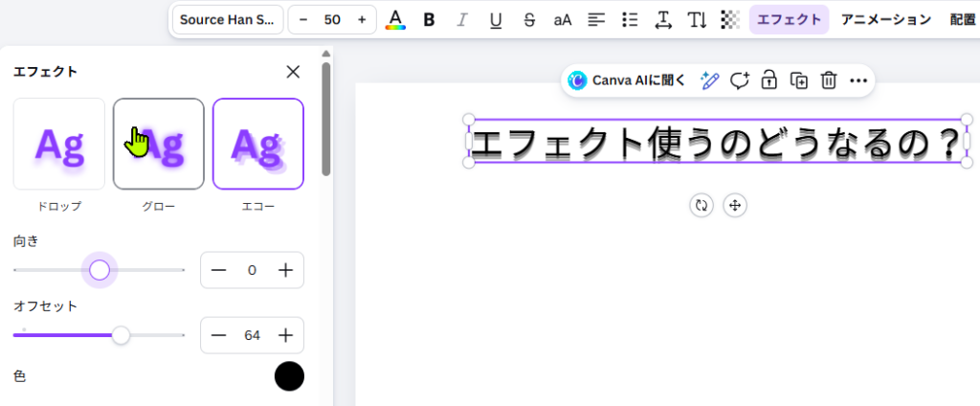Increase the 向き value with plus
980x406 pixels.
[x=285, y=270]
